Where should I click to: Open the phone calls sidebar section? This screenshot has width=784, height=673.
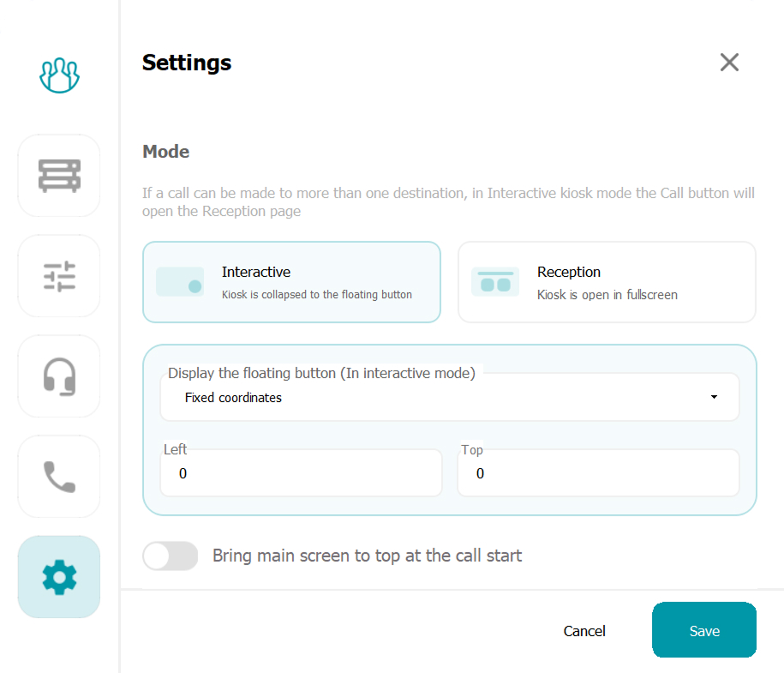click(59, 477)
